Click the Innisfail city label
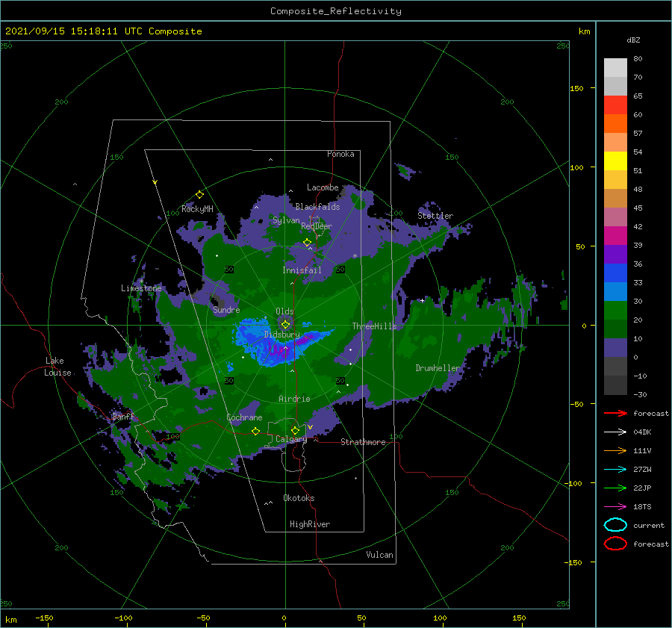The height and width of the screenshot is (628, 672). (302, 270)
